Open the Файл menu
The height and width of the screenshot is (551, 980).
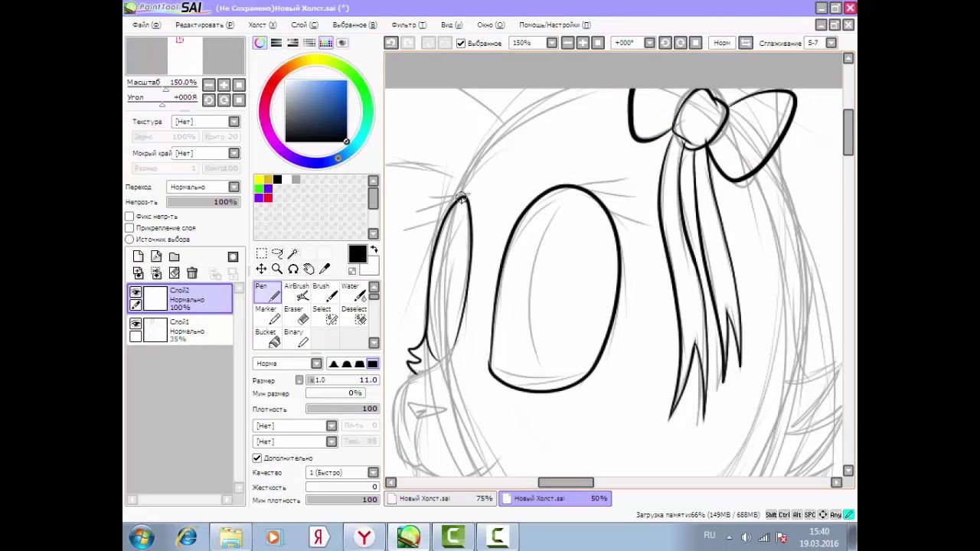[146, 25]
